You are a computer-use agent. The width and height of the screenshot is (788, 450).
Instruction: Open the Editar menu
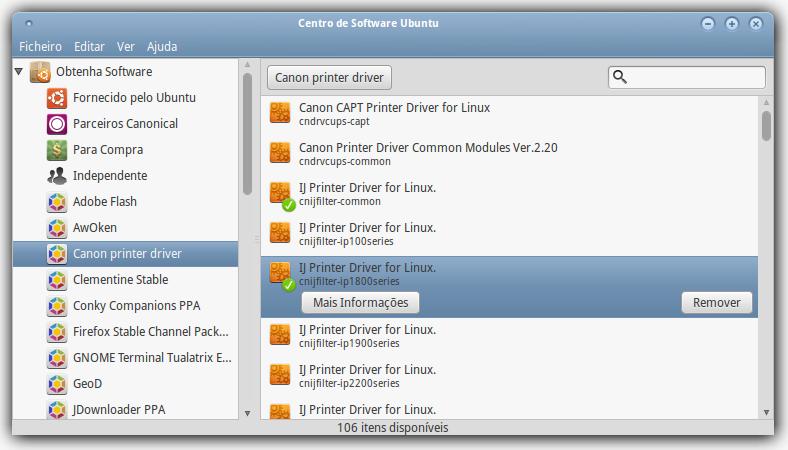pyautogui.click(x=89, y=47)
